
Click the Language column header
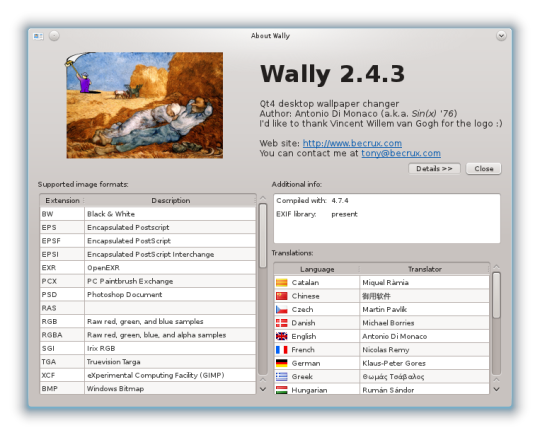[x=317, y=269]
